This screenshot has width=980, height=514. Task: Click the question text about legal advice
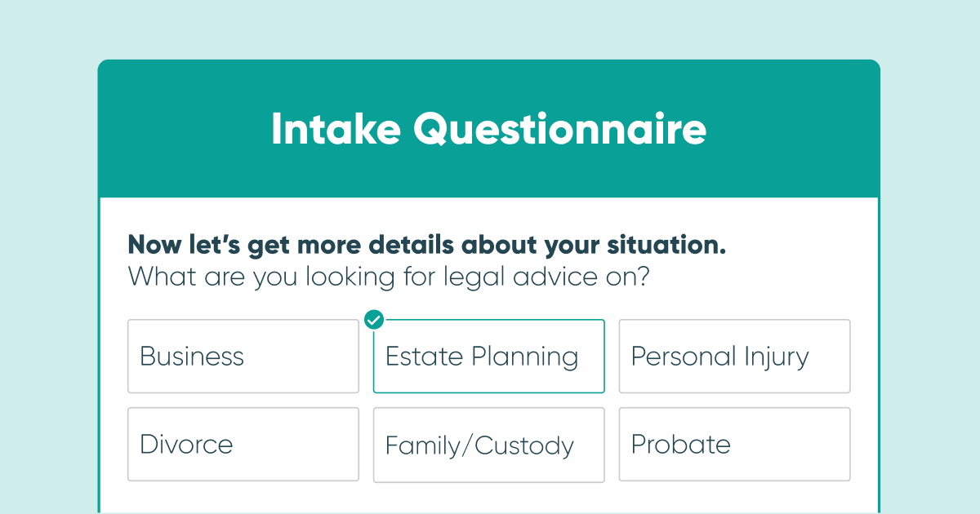click(388, 277)
